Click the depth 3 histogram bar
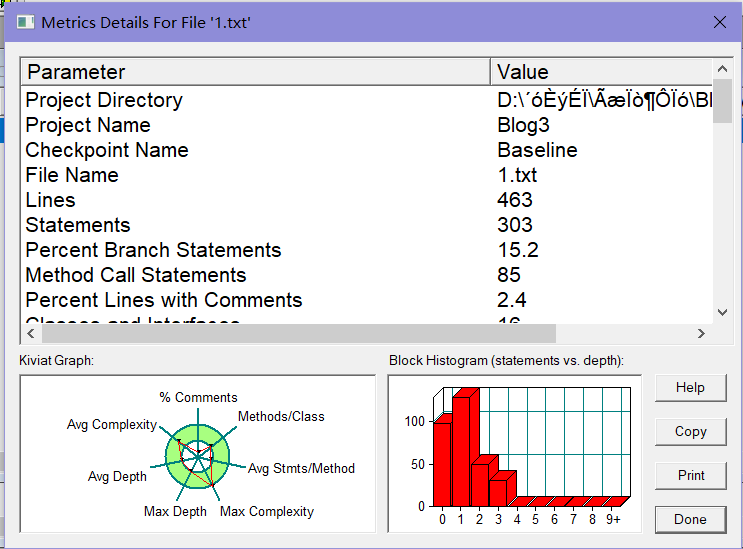 [498, 493]
